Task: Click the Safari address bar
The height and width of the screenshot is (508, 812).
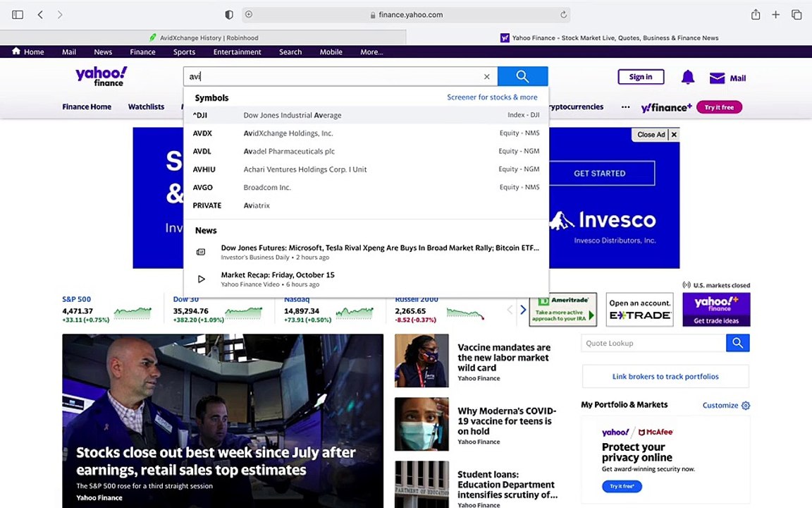Action: [406, 15]
